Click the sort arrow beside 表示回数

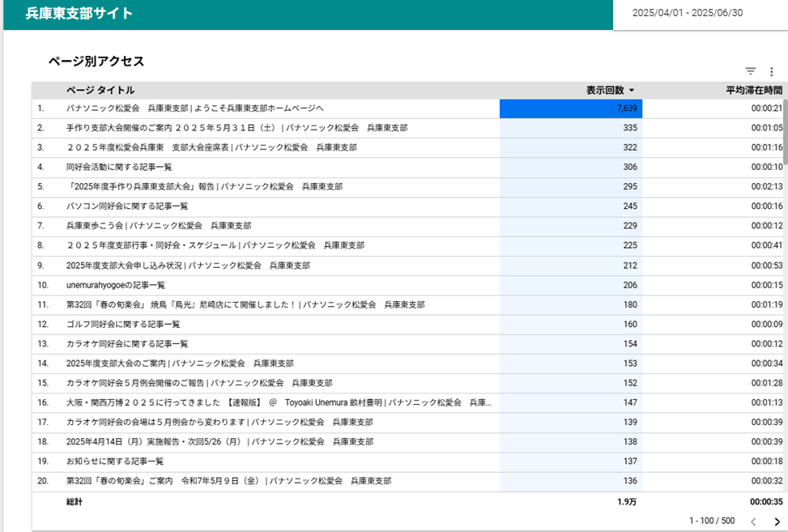pos(632,91)
